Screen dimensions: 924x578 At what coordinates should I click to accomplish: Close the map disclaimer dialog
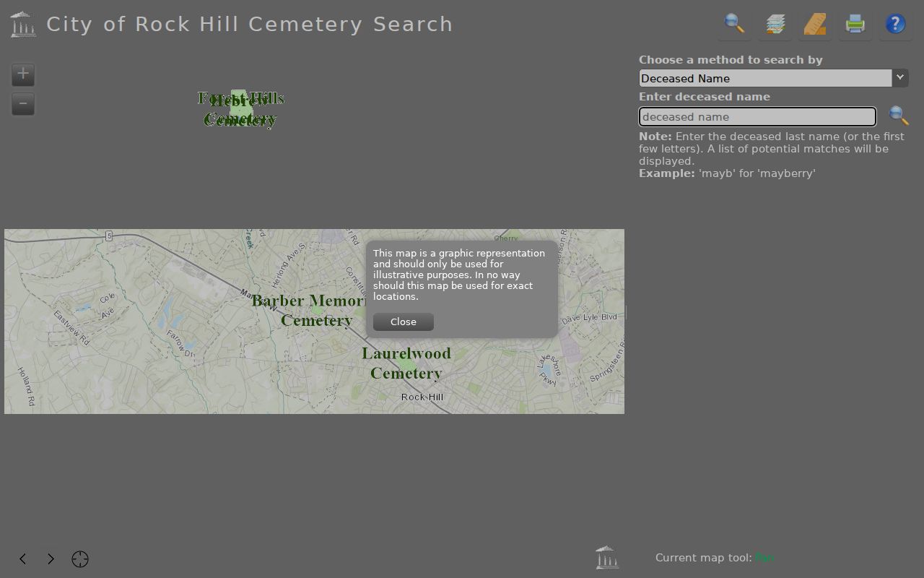[x=404, y=322]
